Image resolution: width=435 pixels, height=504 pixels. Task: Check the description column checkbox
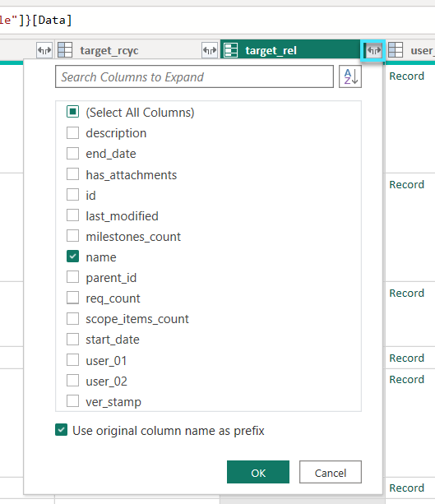click(x=72, y=132)
